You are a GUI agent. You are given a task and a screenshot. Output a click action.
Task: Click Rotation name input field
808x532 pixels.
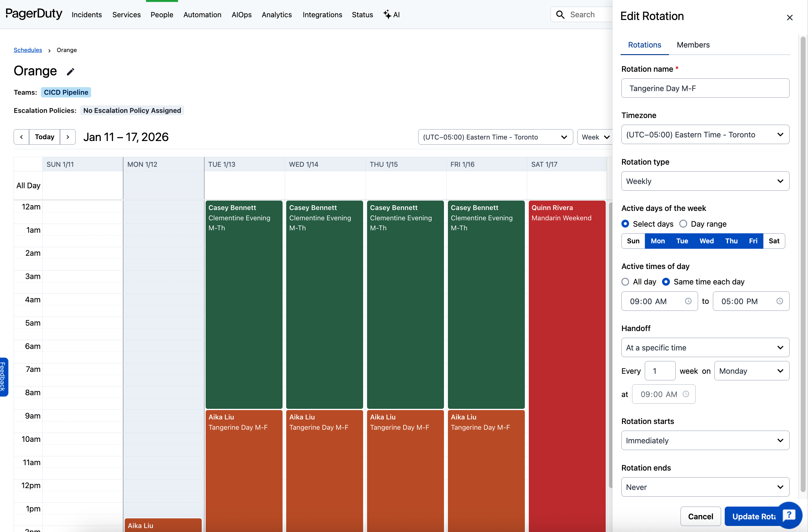(705, 88)
